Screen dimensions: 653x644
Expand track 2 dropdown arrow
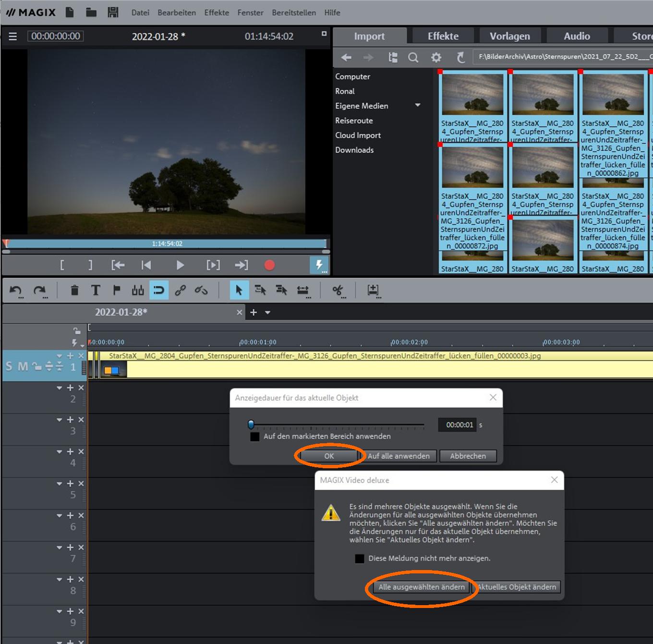tap(59, 388)
